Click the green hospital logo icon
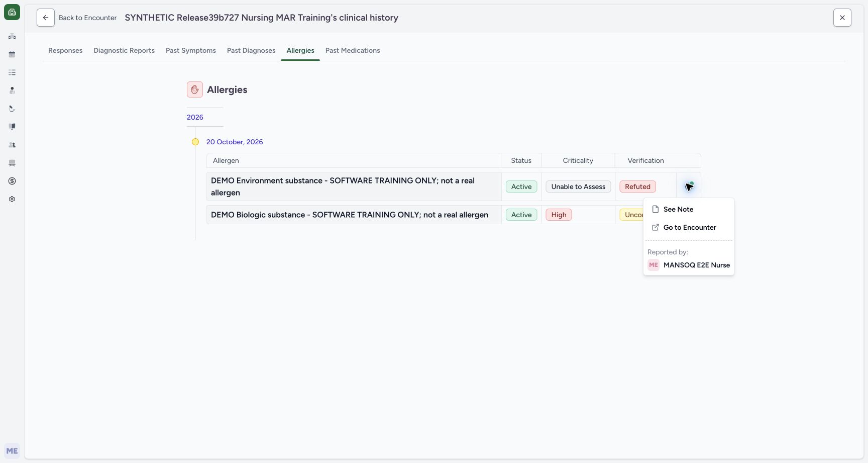 [x=12, y=12]
